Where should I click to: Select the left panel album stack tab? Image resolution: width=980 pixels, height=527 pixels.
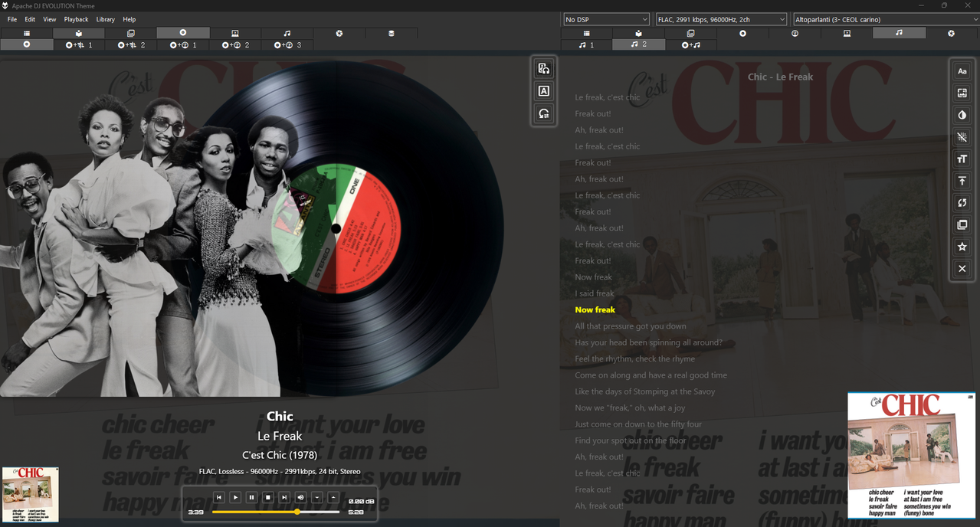point(131,34)
